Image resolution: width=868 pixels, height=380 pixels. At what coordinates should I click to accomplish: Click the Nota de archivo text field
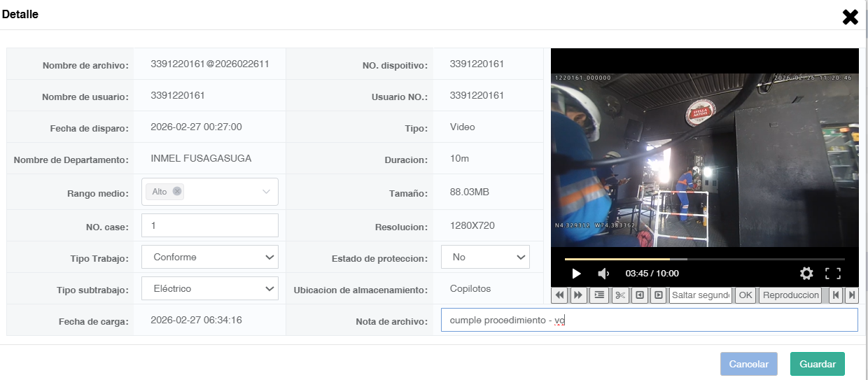[650, 320]
